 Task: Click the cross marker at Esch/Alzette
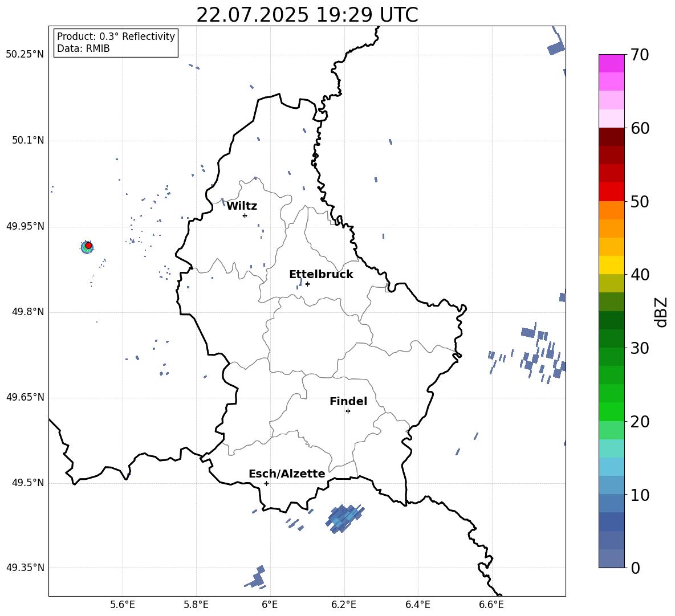tap(266, 483)
